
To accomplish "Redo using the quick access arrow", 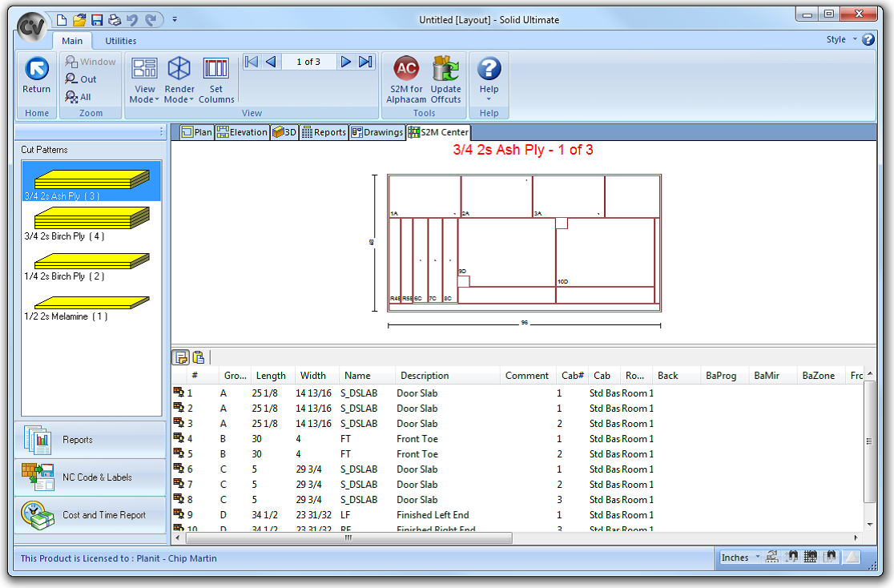I will [151, 20].
